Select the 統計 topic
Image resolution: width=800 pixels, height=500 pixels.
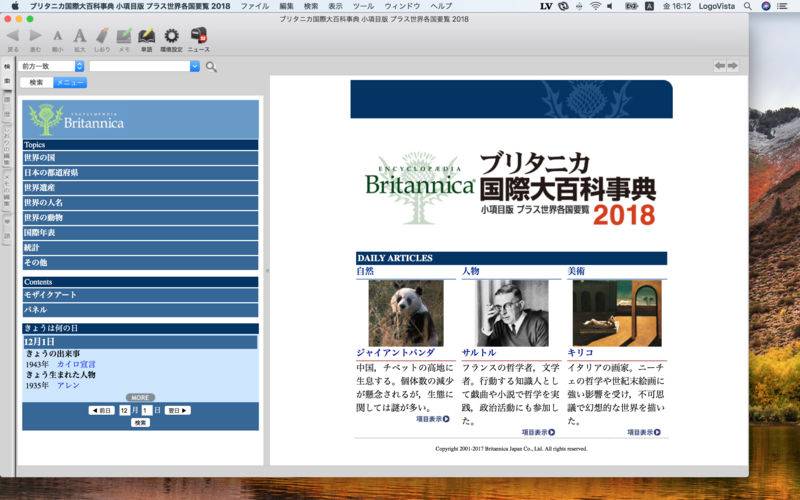click(x=140, y=247)
